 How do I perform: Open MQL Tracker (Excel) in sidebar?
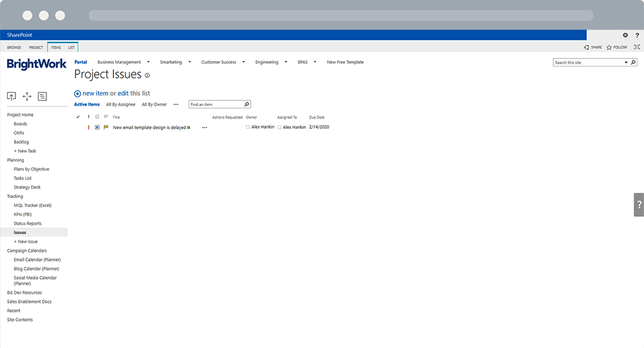[x=32, y=206]
